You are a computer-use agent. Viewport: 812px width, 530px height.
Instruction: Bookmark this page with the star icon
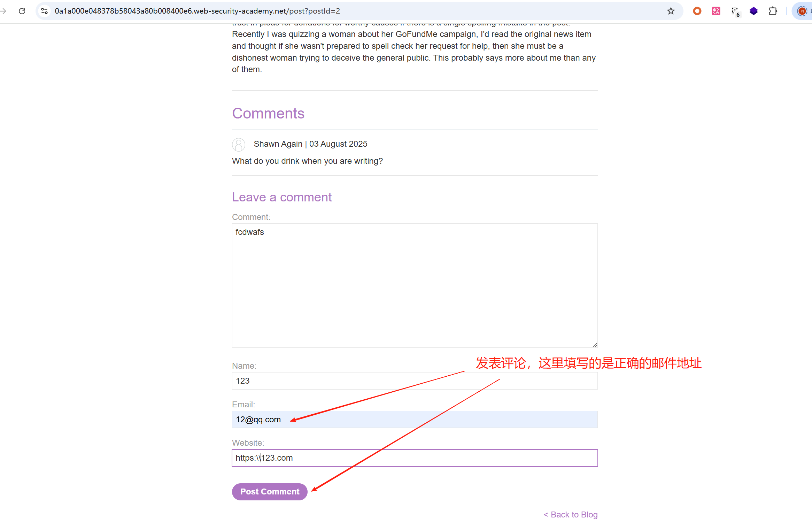(671, 11)
